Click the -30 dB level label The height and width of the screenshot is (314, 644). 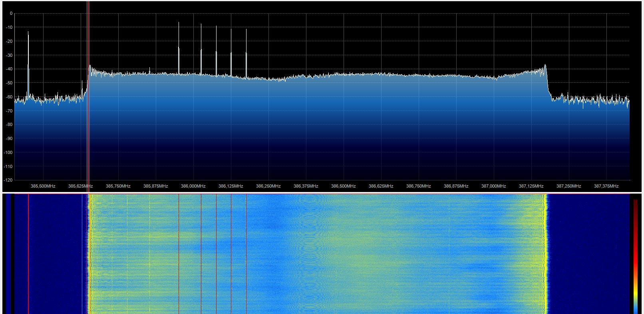point(9,55)
